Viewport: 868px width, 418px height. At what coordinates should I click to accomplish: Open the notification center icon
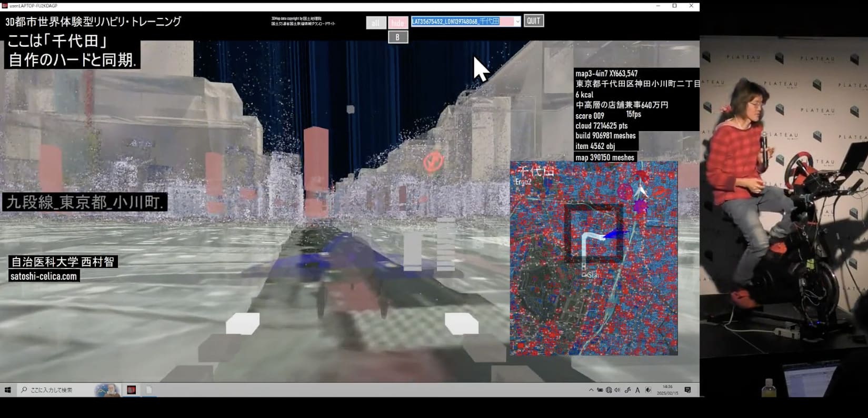tap(687, 390)
